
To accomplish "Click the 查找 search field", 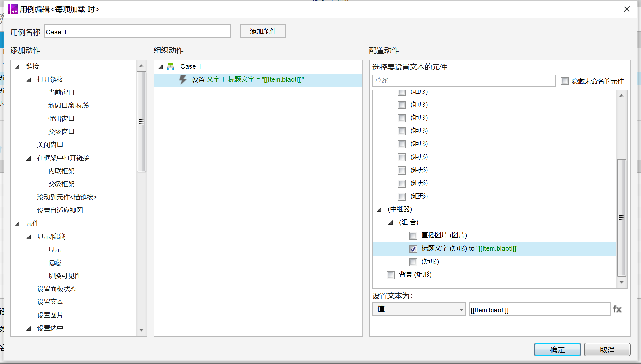I will point(464,81).
